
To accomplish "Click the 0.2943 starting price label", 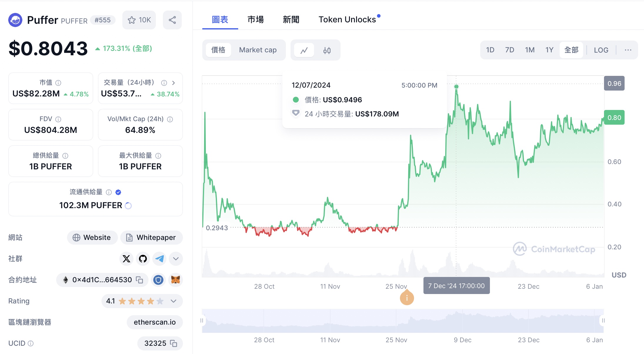I will (217, 228).
